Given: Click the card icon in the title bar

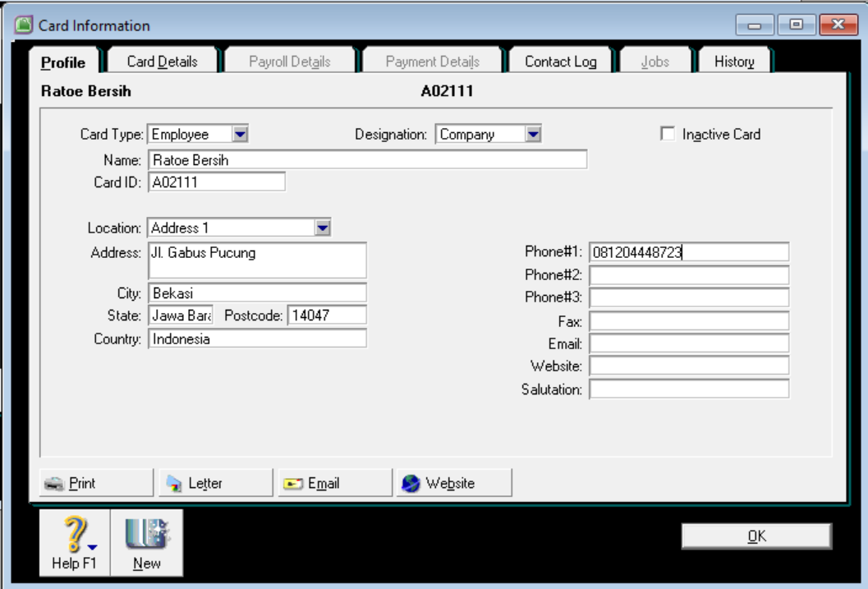Looking at the screenshot, I should pyautogui.click(x=24, y=25).
